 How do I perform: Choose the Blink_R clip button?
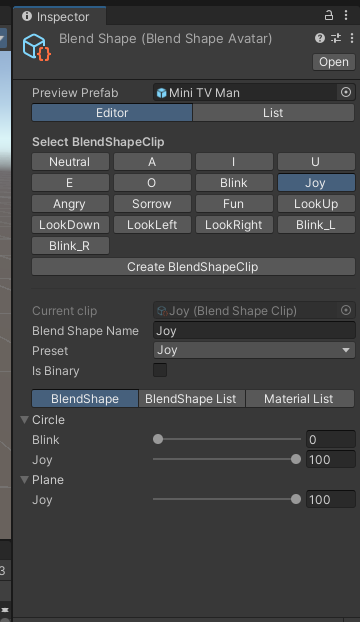point(70,246)
